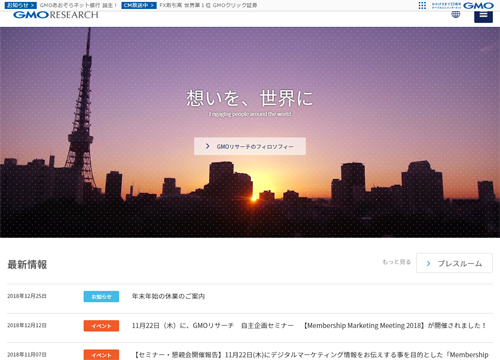Screen dimensions: 500x360
Task: Open the GMO group apps grid icon
Action: pos(422,5)
